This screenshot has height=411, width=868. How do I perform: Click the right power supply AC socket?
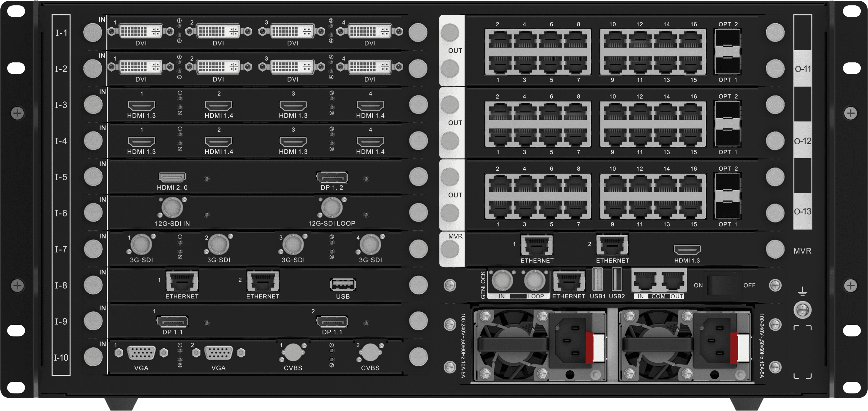coord(715,340)
